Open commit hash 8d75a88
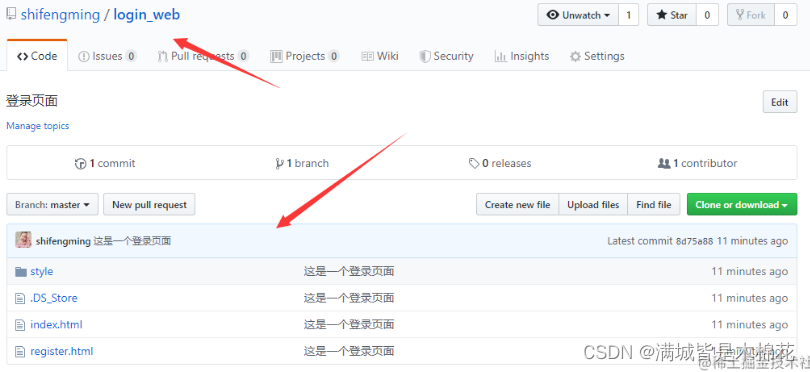 click(x=694, y=241)
